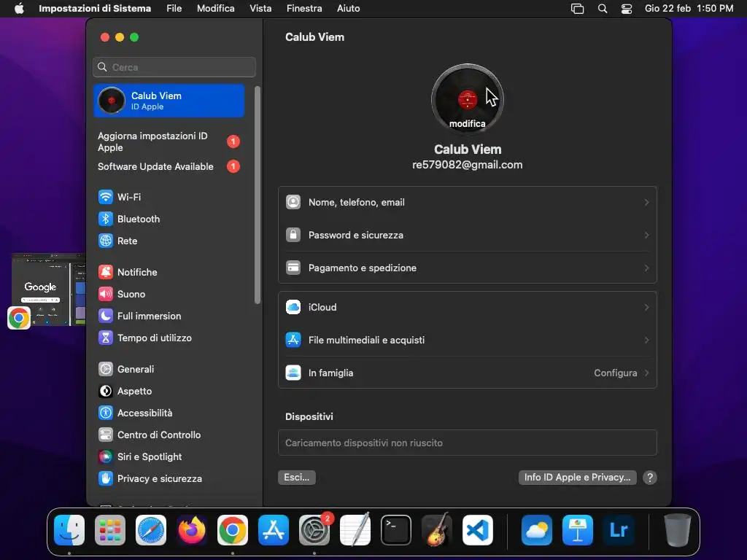
Task: Click the Cerca search field
Action: coord(174,67)
